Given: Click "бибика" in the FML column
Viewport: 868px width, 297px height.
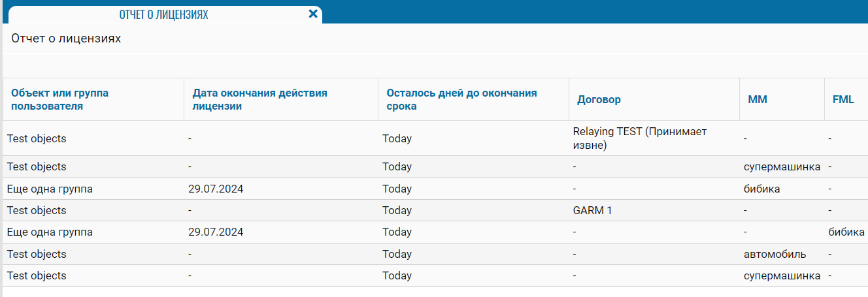Looking at the screenshot, I should [846, 232].
